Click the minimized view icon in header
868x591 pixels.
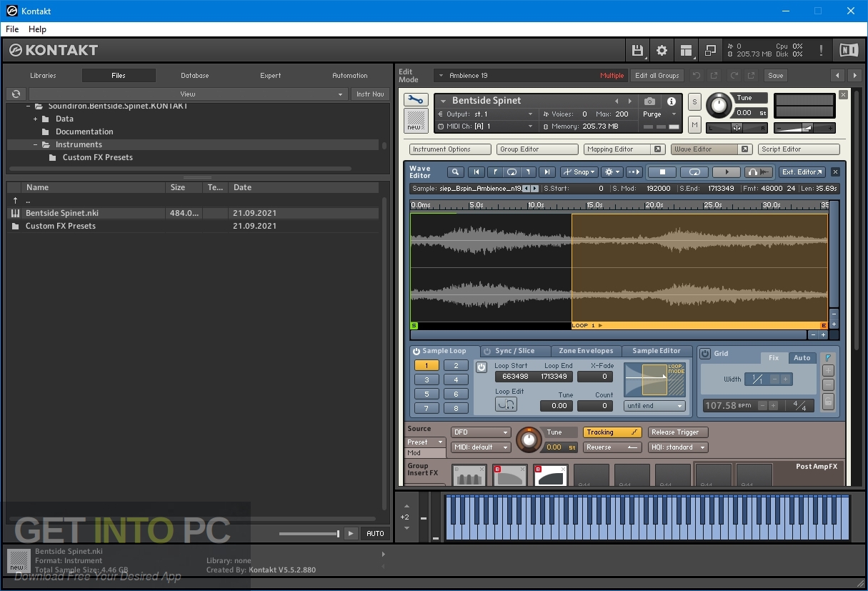pos(710,50)
